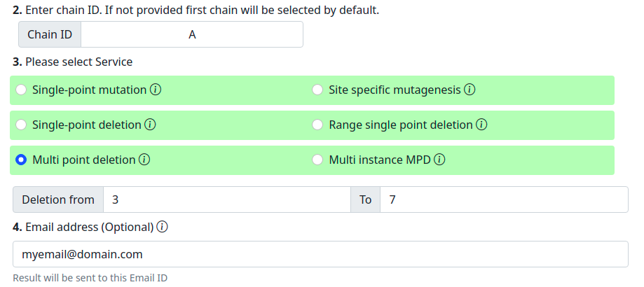
Task: Click the email address input box
Action: (320, 254)
